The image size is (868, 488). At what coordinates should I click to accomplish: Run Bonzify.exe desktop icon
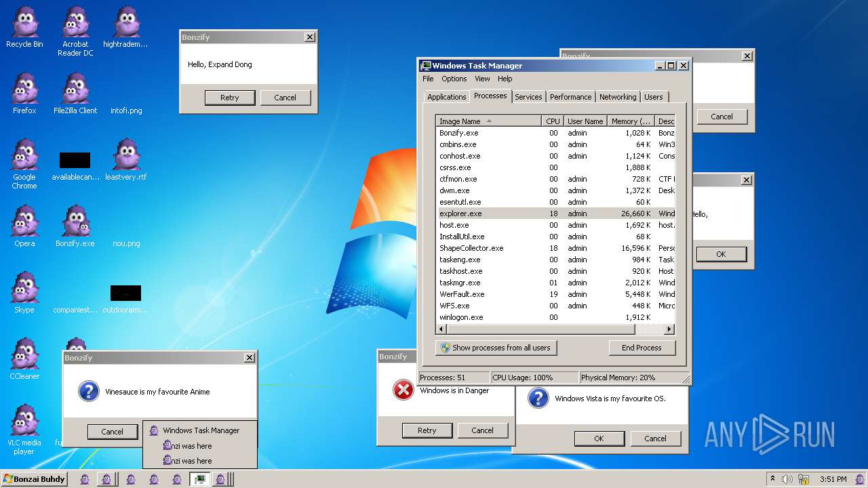pos(75,226)
